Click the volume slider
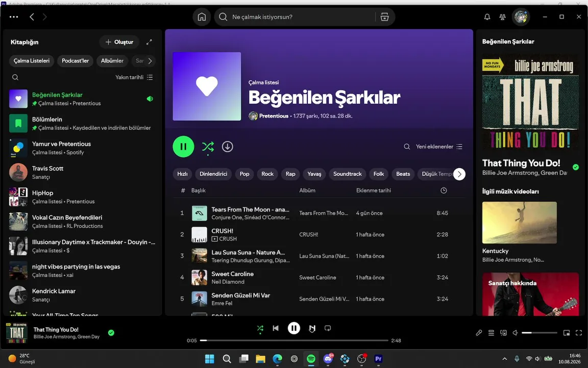Viewport: 588px width, 368px height. (x=539, y=333)
